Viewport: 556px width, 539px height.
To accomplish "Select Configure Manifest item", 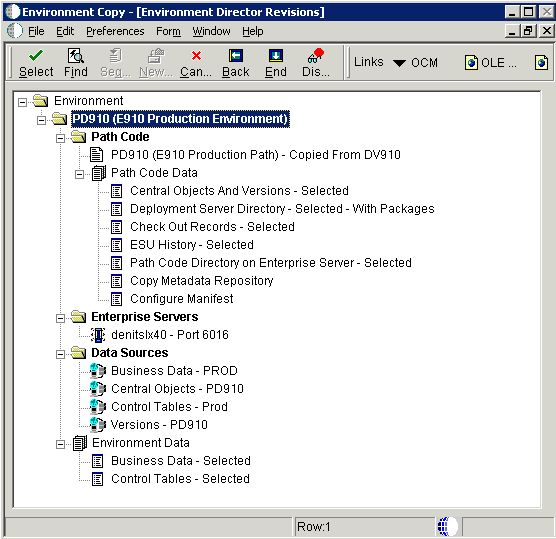I will pyautogui.click(x=182, y=299).
